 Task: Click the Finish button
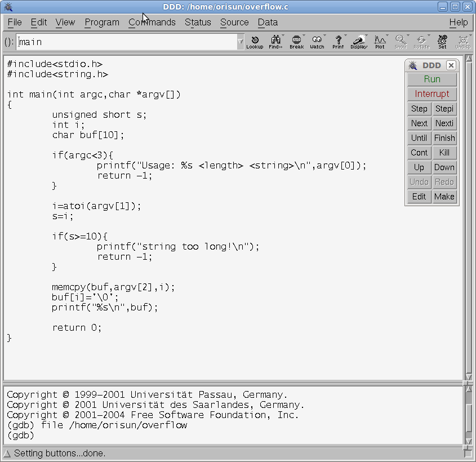pyautogui.click(x=444, y=138)
